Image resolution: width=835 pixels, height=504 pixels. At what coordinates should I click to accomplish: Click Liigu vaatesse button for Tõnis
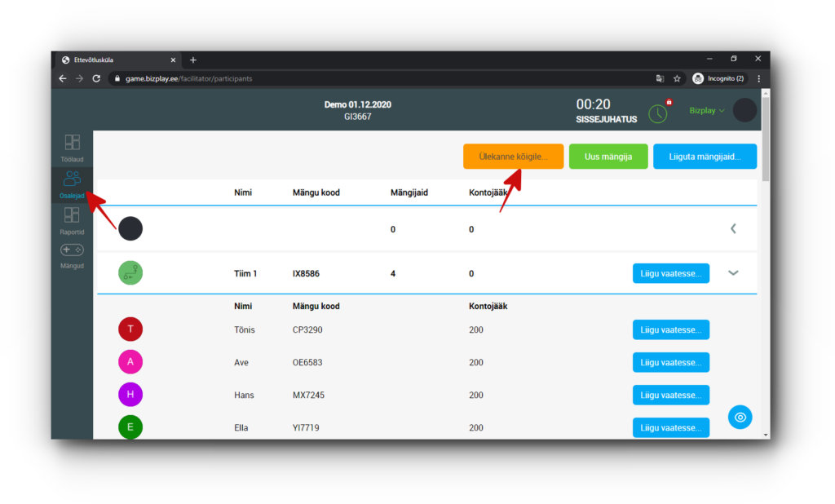(x=670, y=329)
